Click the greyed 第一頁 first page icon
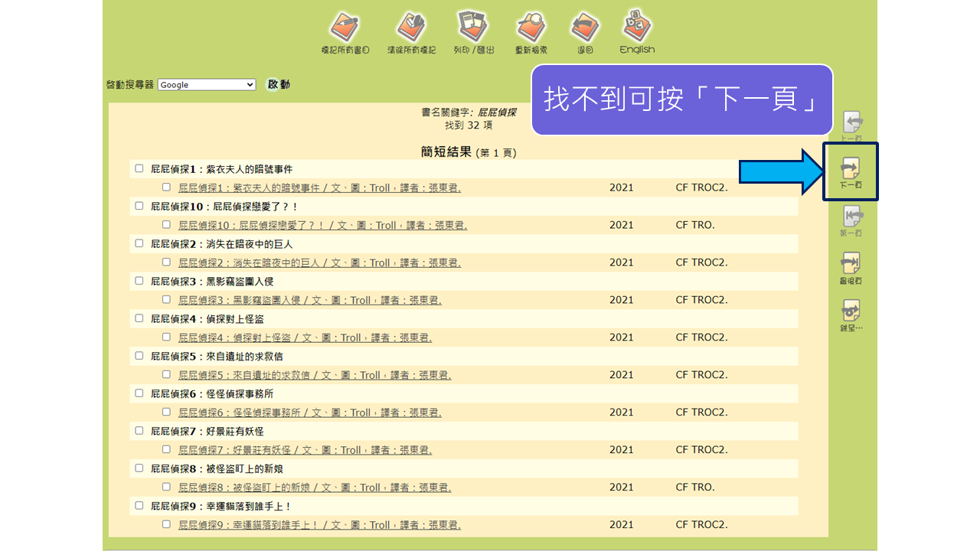The width and height of the screenshot is (980, 551). pos(851,221)
